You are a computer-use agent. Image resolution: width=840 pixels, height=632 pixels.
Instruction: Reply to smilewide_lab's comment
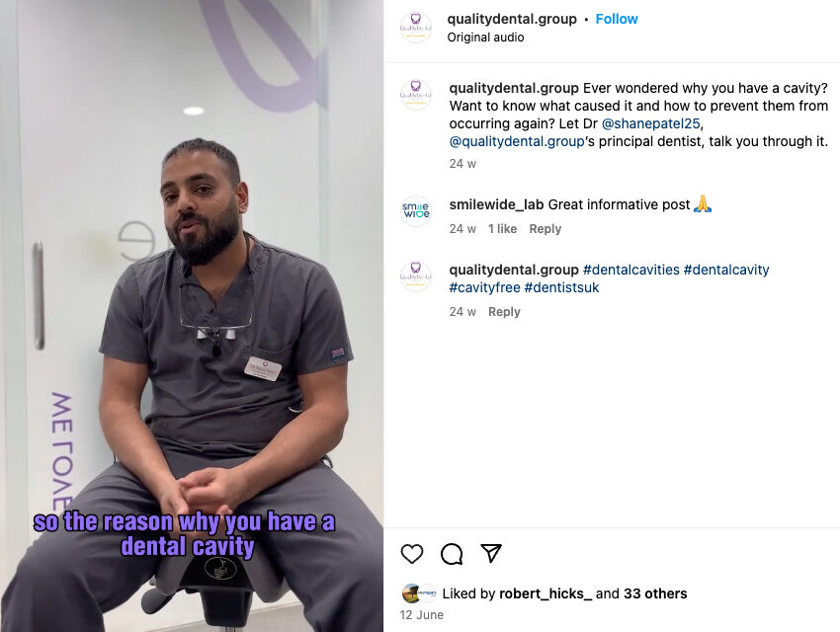tap(545, 229)
